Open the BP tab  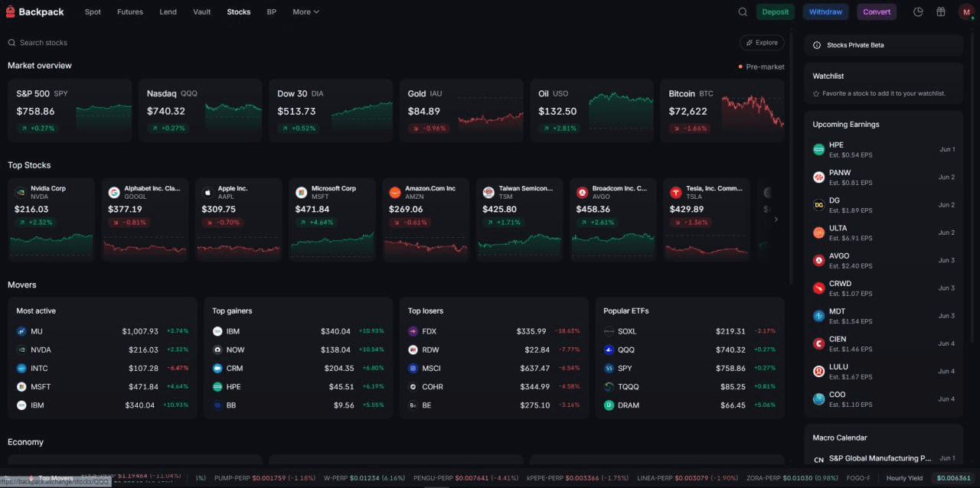point(272,11)
